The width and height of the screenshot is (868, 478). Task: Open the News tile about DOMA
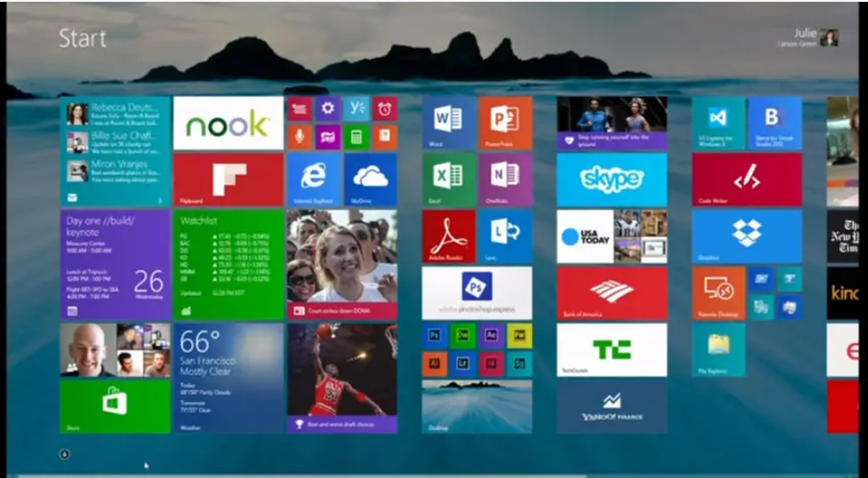tap(342, 265)
